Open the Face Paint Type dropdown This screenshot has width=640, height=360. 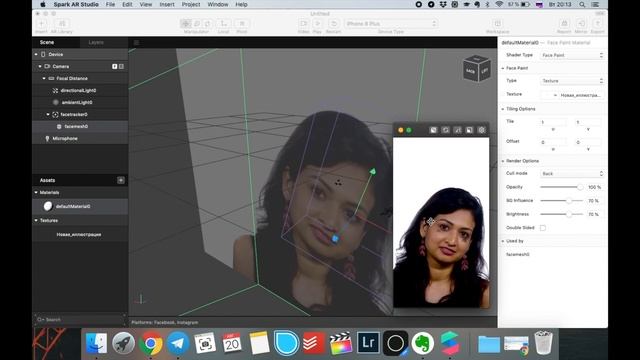point(572,81)
